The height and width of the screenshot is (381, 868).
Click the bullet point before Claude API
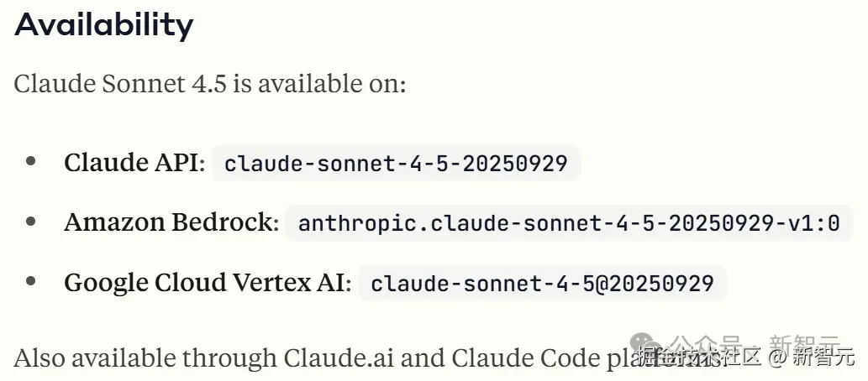point(31,161)
